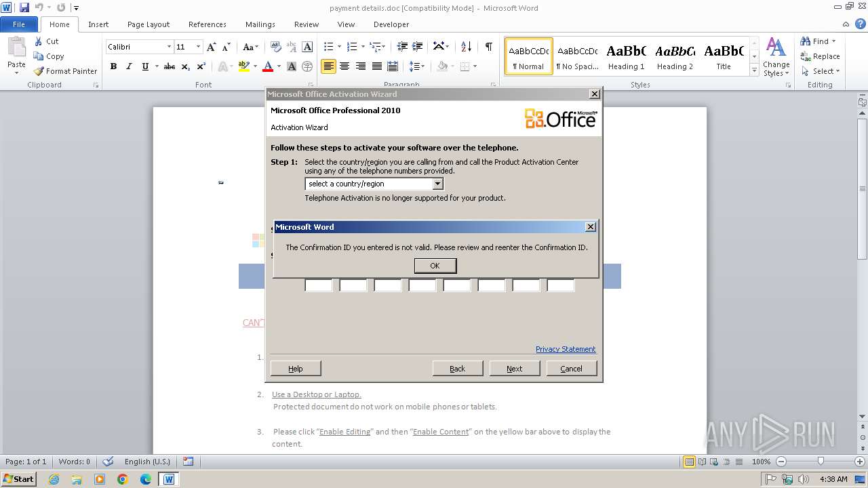Image resolution: width=868 pixels, height=488 pixels.
Task: Click Next in the Activation Wizard
Action: (514, 369)
